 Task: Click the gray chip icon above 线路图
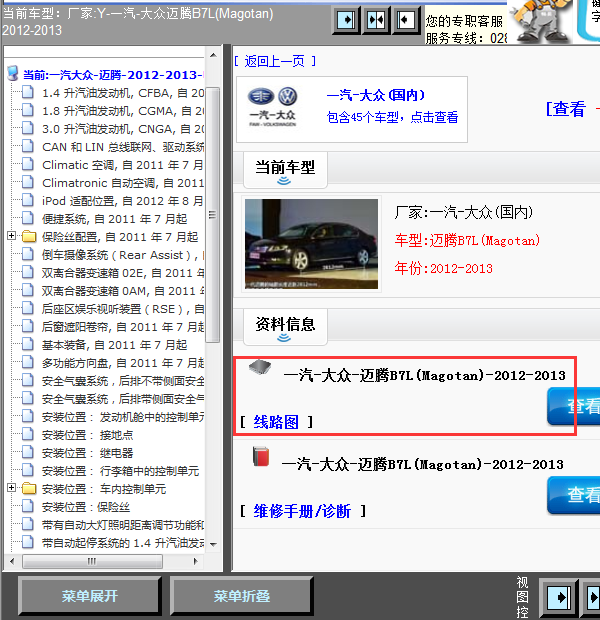(260, 367)
